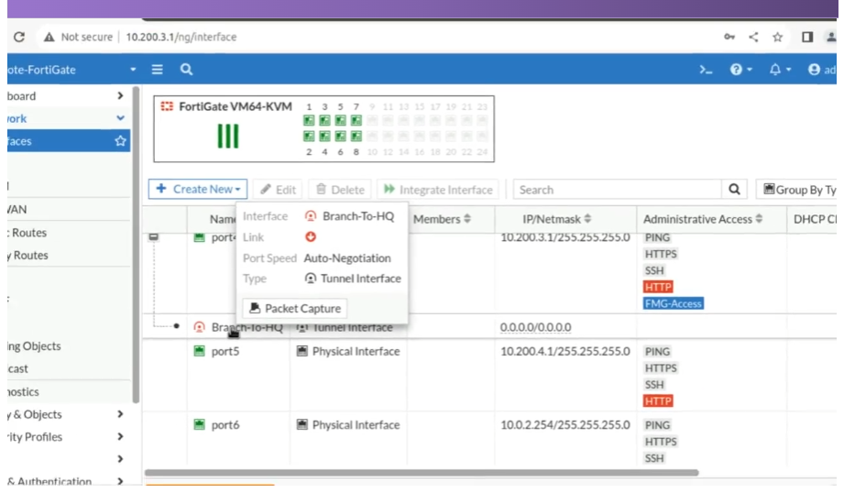Start Packet Capture from tooltip
The image size is (844, 504).
[x=295, y=309]
